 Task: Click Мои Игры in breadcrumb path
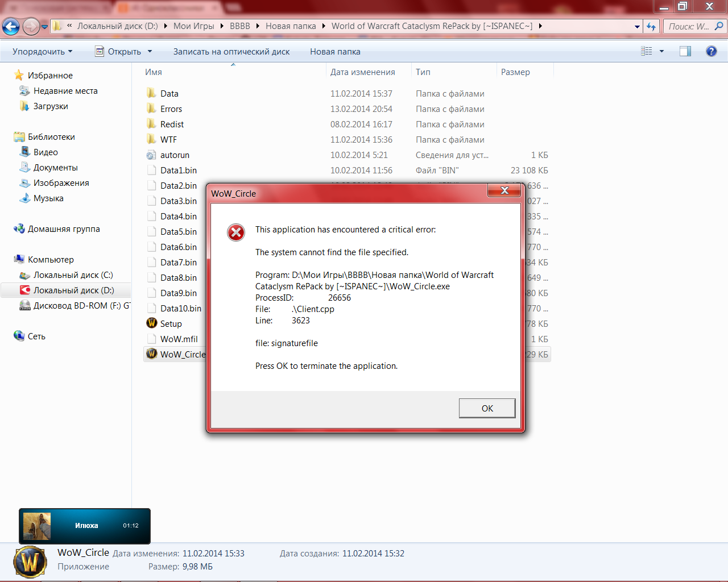[194, 26]
